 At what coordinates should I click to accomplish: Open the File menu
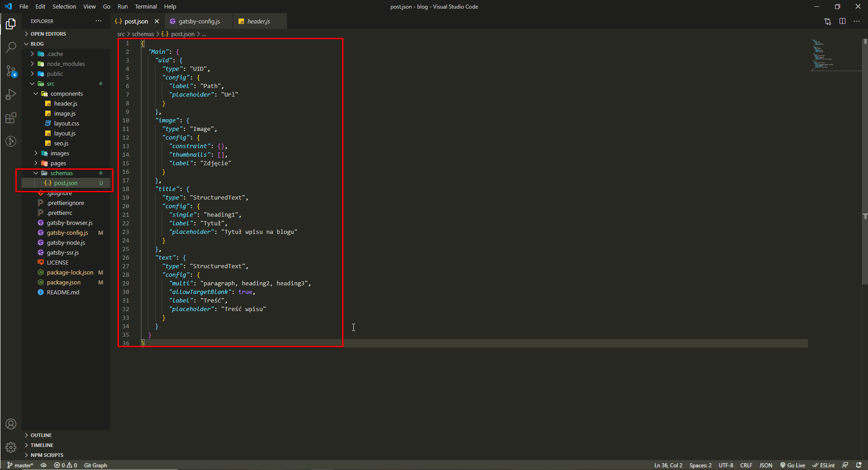(24, 6)
